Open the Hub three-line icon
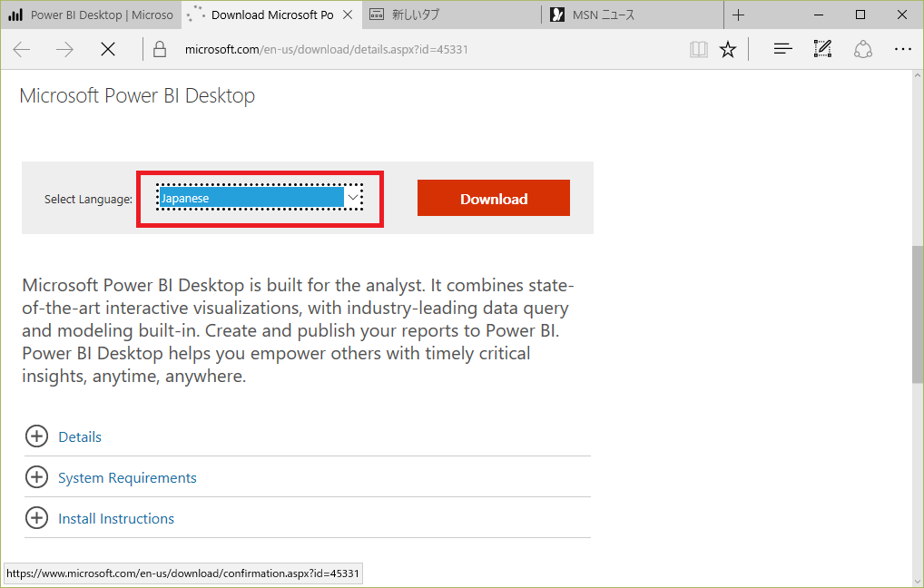 (782, 50)
